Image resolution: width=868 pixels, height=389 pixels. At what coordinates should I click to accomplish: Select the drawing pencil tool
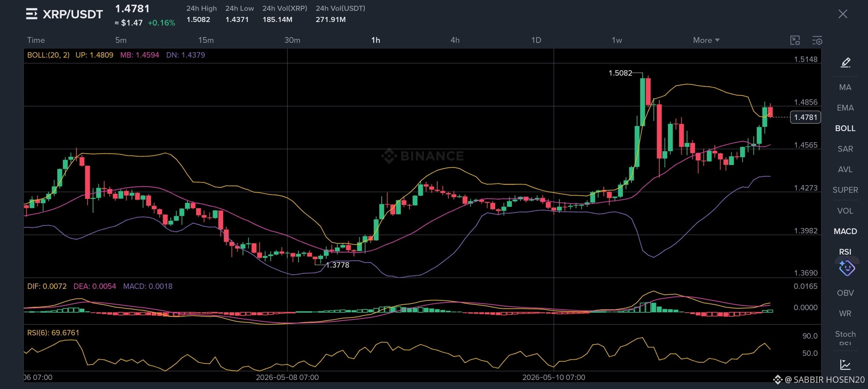[x=845, y=62]
